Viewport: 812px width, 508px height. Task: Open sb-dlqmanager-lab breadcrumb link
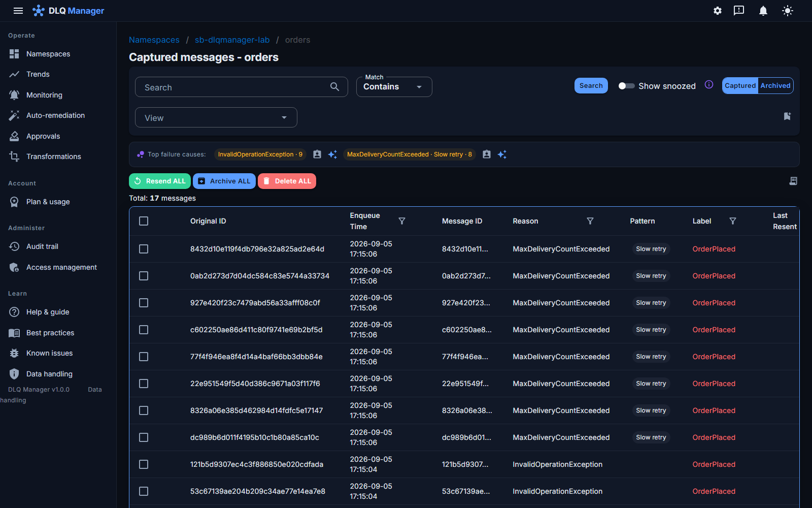(x=232, y=40)
